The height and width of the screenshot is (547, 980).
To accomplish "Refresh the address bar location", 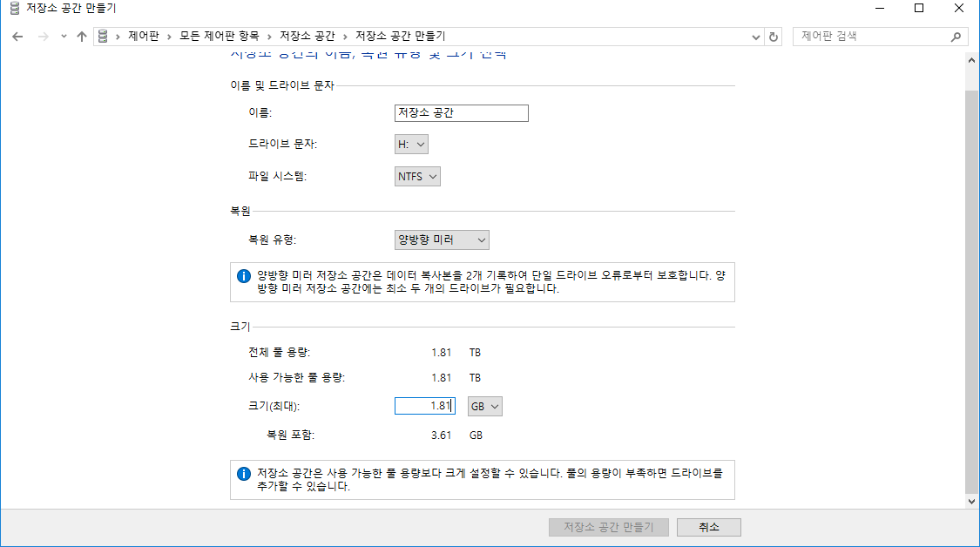I will click(774, 37).
